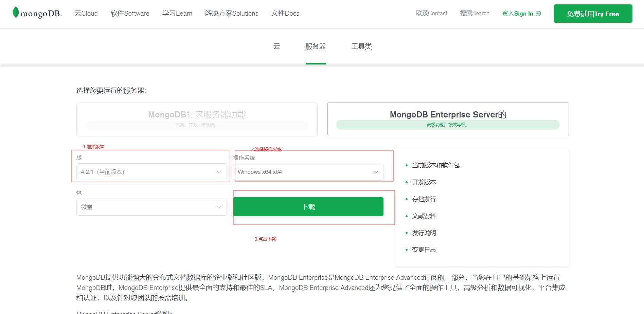644x314 pixels.
Task: Open the version 4.2.1 dropdown
Action: point(151,172)
